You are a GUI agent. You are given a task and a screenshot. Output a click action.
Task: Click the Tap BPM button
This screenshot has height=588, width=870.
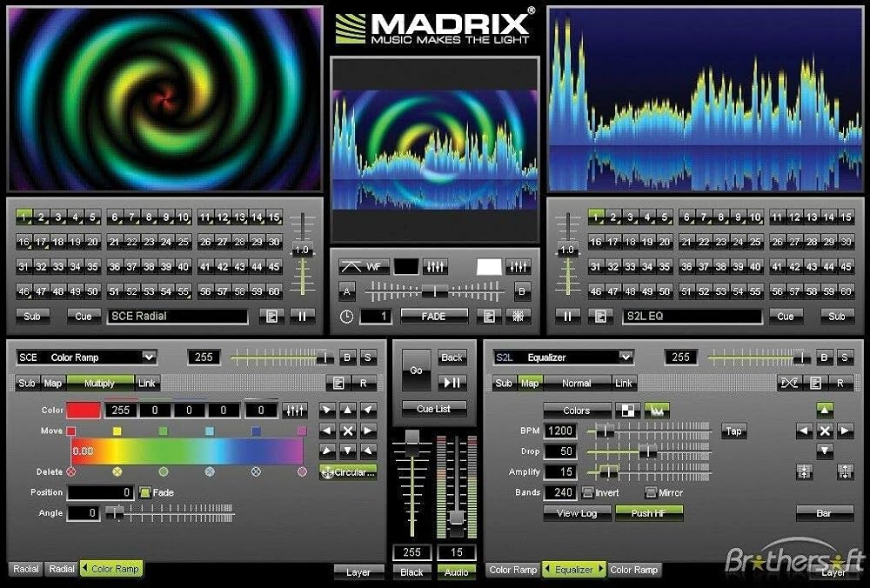[x=733, y=431]
